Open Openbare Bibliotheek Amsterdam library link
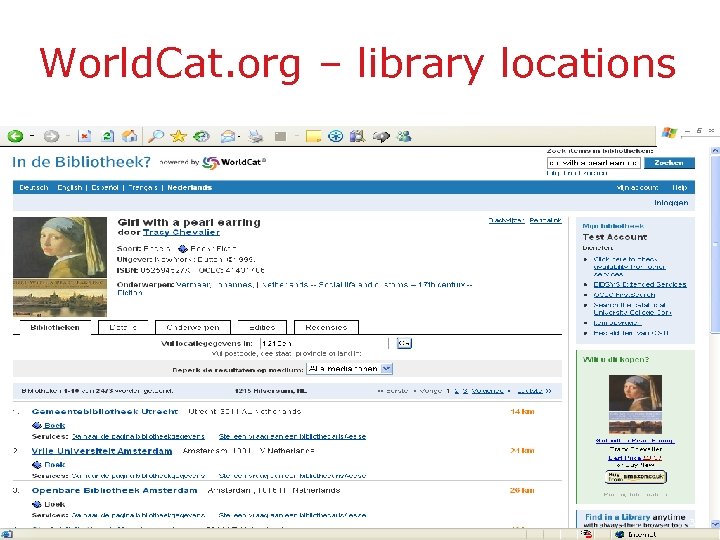The width and height of the screenshot is (720, 540). 114,490
